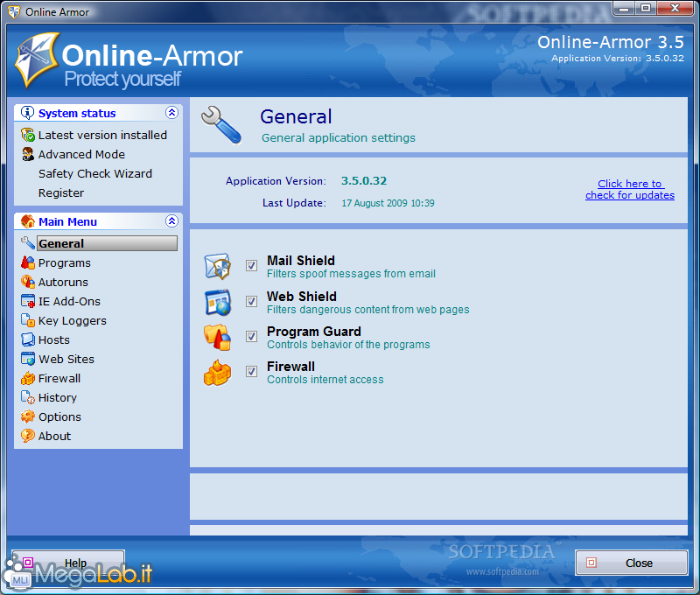Viewport: 700px width, 595px height.
Task: Click the Last Update date 17 August 2009
Action: (388, 203)
